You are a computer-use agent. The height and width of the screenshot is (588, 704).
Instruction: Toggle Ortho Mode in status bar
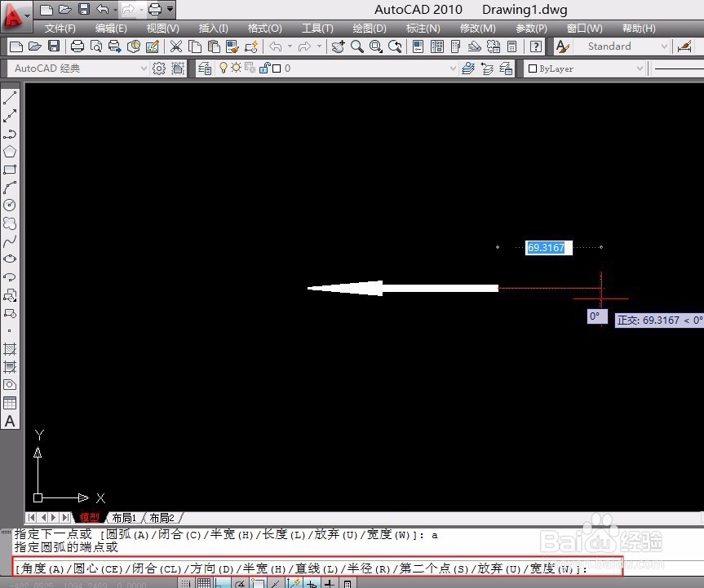click(x=222, y=583)
